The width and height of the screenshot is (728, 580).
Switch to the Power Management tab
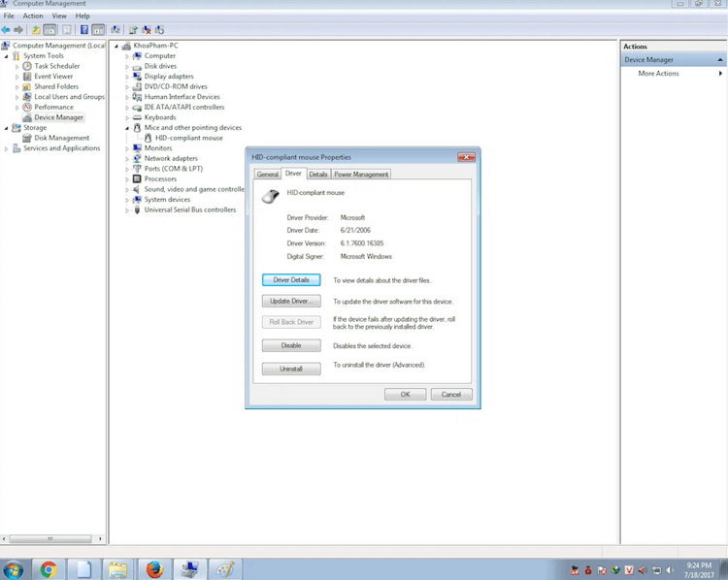pyautogui.click(x=361, y=175)
